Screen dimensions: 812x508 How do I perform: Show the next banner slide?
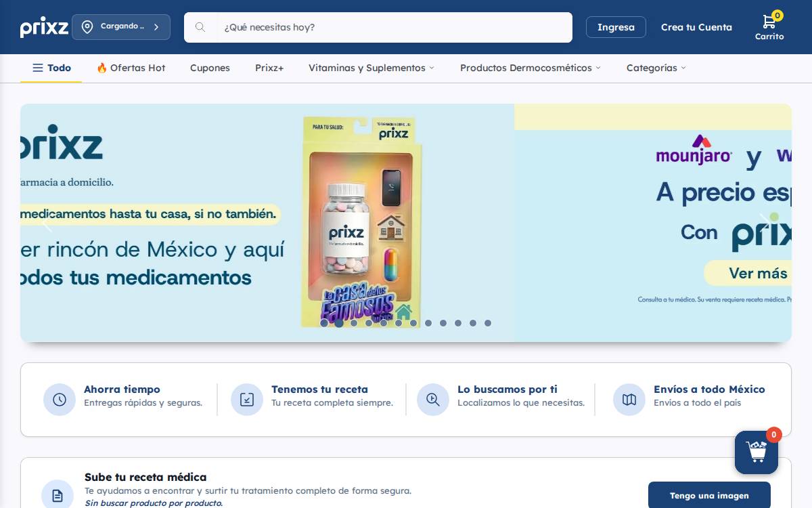[765, 222]
